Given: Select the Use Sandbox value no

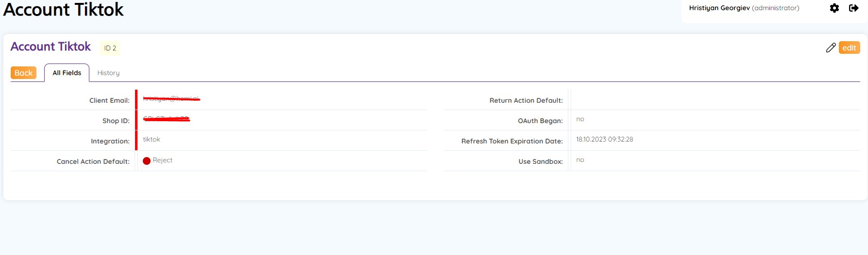Looking at the screenshot, I should (x=580, y=160).
